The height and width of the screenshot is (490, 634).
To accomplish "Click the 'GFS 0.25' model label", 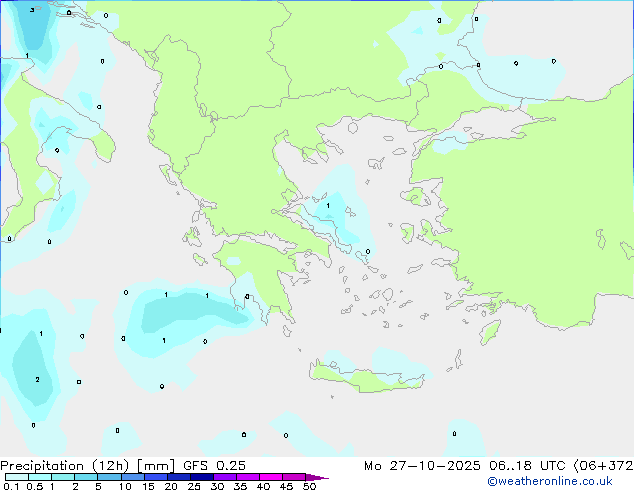I will click(214, 466).
